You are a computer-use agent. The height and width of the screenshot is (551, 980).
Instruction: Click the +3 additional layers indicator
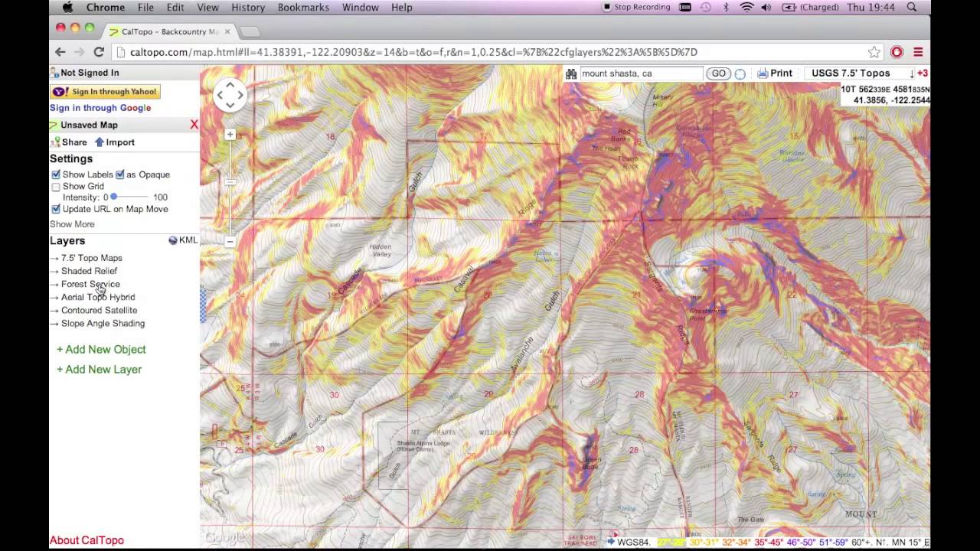923,73
